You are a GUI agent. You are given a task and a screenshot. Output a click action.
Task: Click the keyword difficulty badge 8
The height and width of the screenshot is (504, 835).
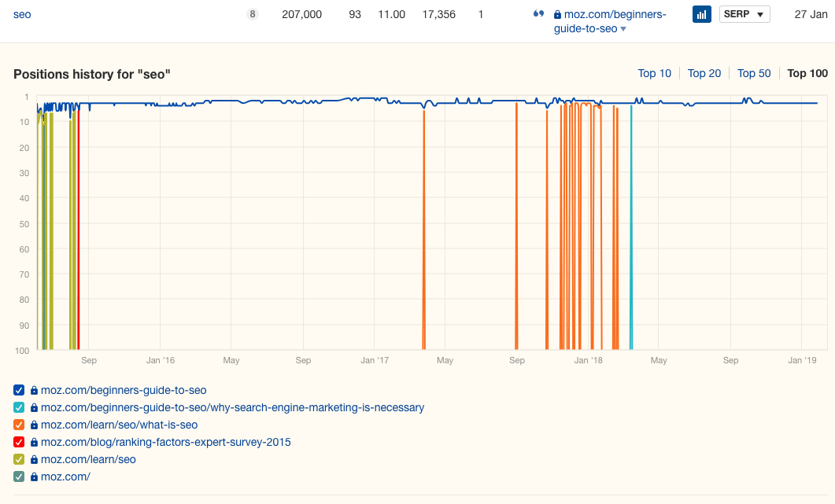click(253, 14)
